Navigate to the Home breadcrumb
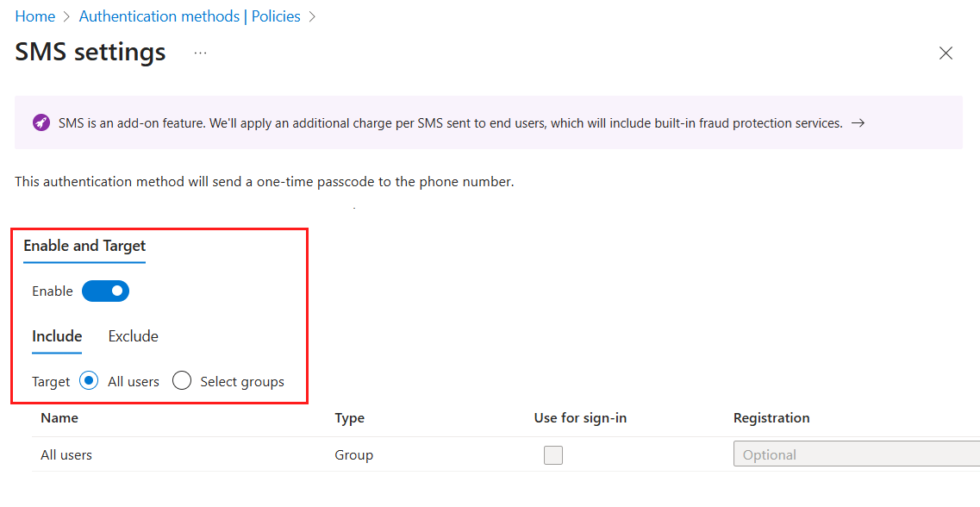 coord(34,16)
